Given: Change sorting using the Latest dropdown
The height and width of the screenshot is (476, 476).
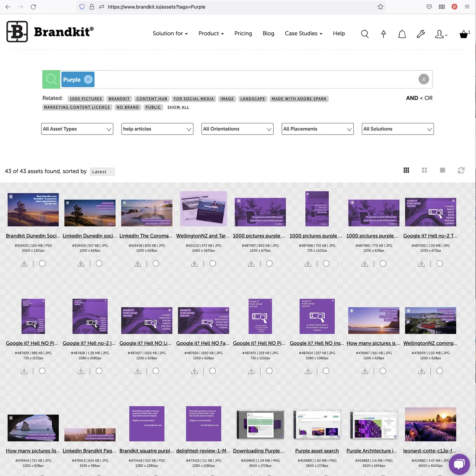Looking at the screenshot, I should click(x=102, y=171).
